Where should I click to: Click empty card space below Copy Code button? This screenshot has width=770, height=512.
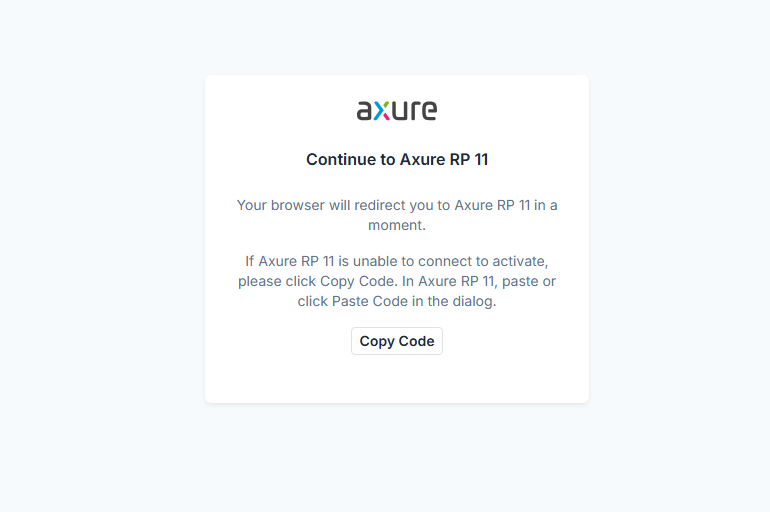tap(397, 380)
